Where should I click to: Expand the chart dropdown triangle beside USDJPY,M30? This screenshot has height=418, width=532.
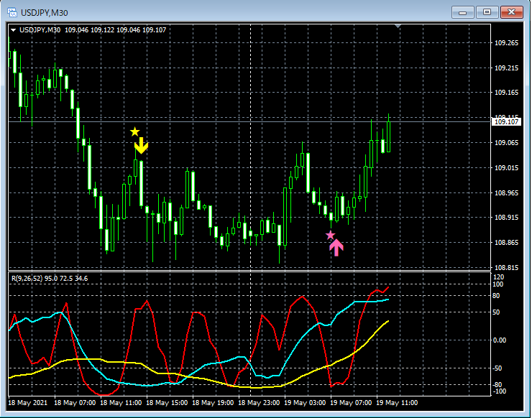tap(13, 30)
